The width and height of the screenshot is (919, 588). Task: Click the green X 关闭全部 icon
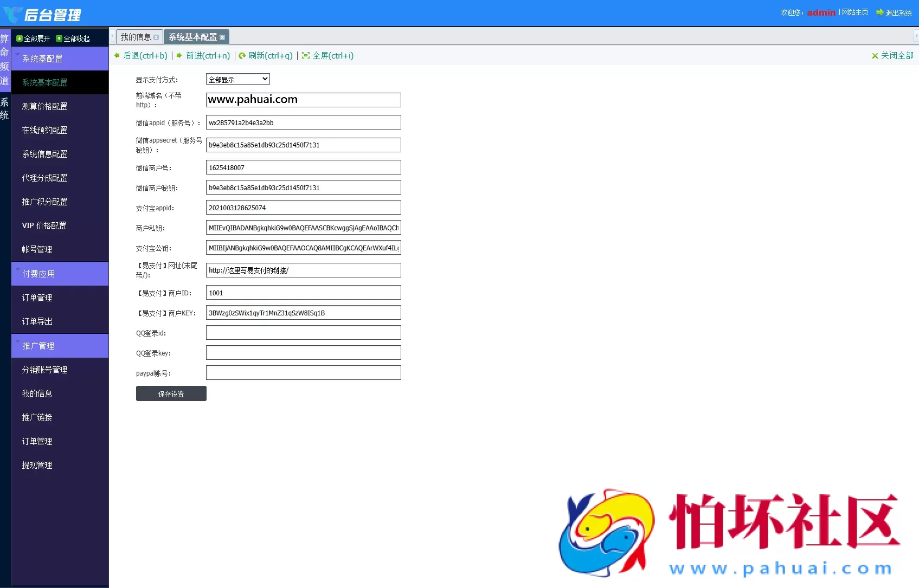pyautogui.click(x=875, y=56)
